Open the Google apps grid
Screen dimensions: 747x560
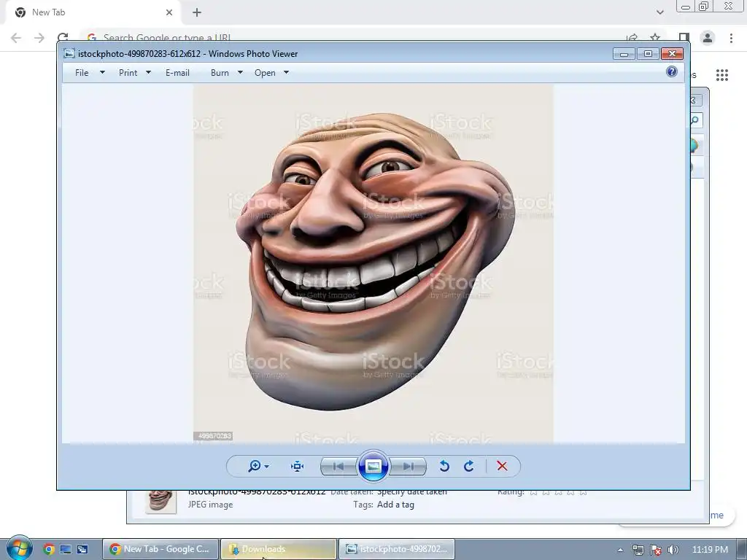pyautogui.click(x=722, y=75)
